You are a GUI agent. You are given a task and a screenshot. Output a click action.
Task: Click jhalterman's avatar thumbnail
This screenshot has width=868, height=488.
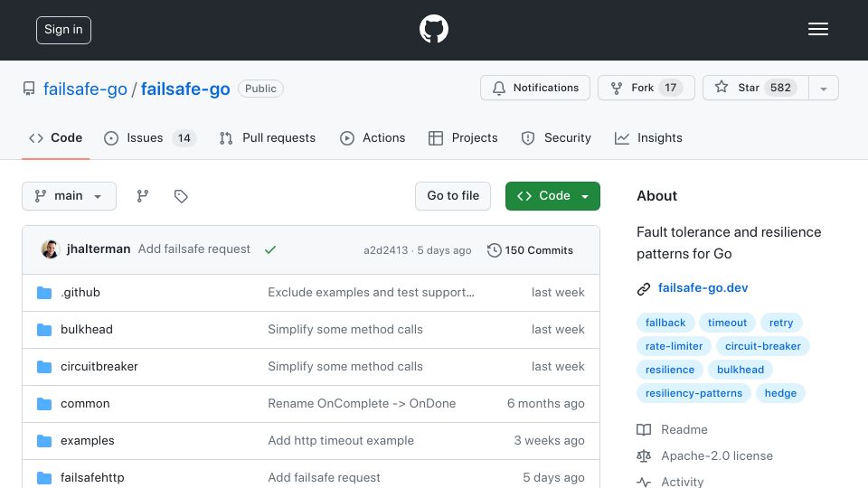click(x=51, y=249)
